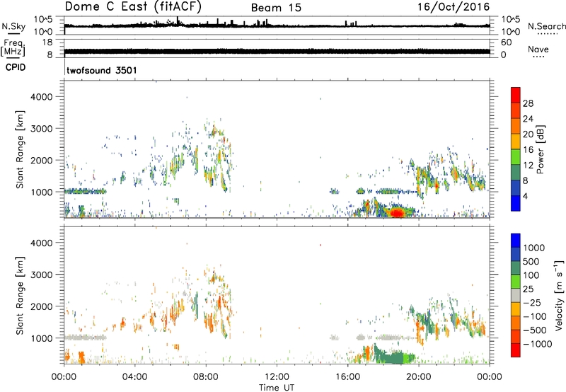The height and width of the screenshot is (392, 566).
Task: Click the "20" Power colorbar label
Action: 528,134
